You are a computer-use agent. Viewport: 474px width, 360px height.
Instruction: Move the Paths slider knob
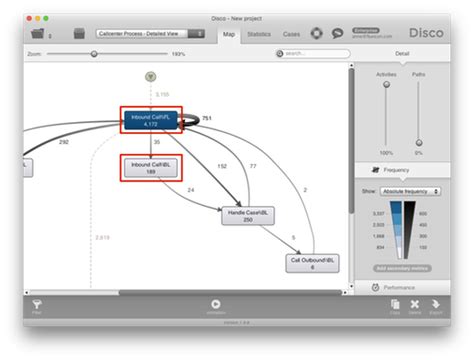(x=419, y=143)
